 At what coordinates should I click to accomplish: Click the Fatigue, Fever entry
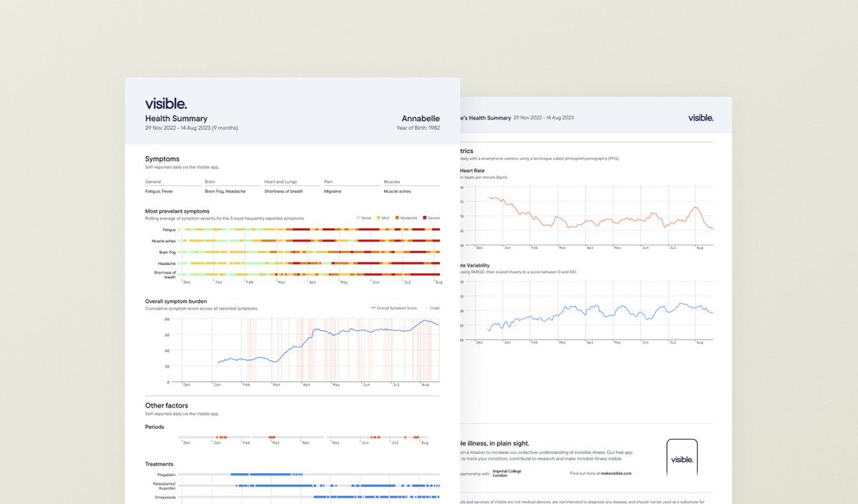pos(159,192)
